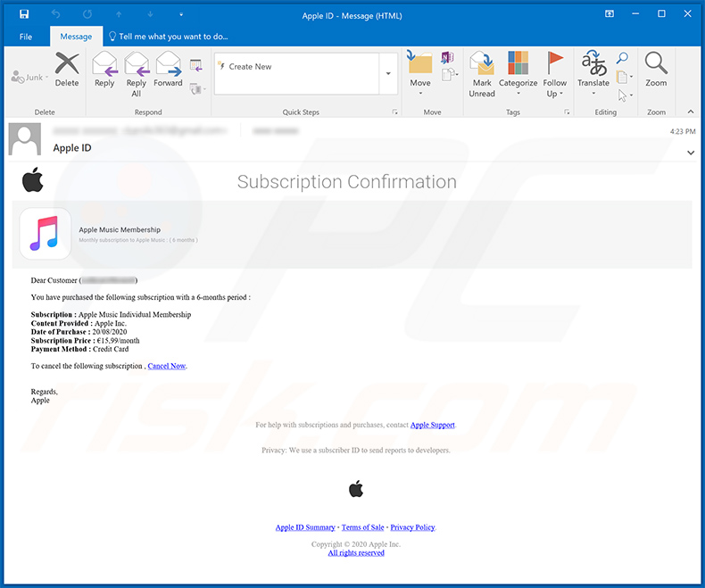
Task: Click the Find magnifier in the Editing group
Action: click(622, 58)
